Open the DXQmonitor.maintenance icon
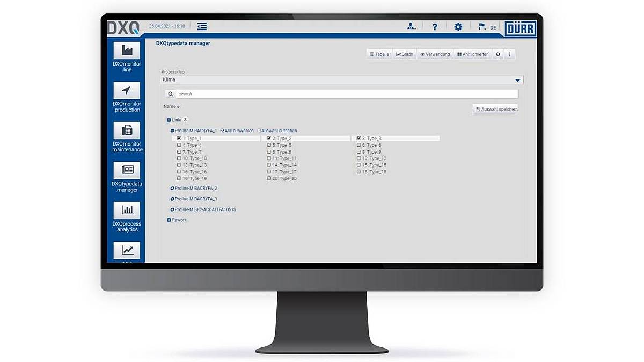Viewport: 644px width, 362px height. [127, 131]
